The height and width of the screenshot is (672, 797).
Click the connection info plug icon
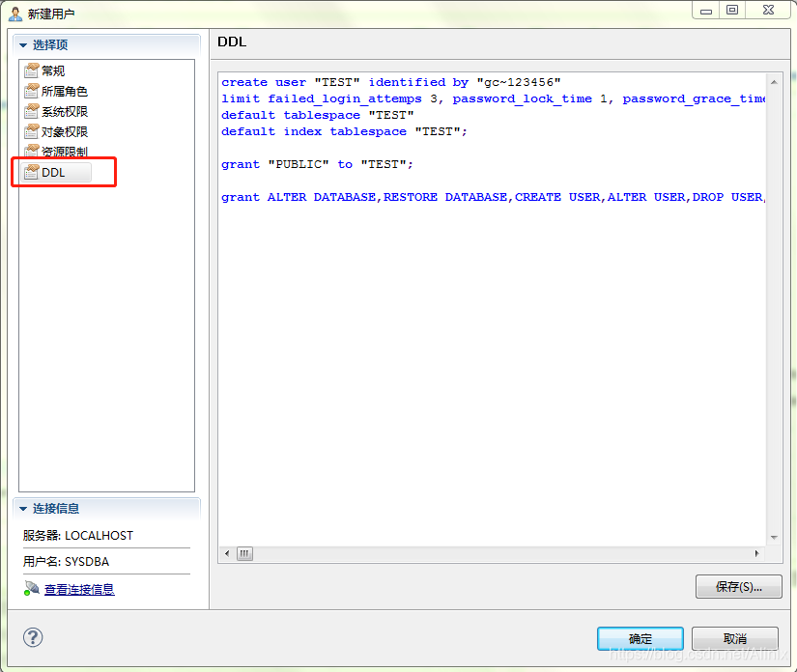[x=32, y=588]
